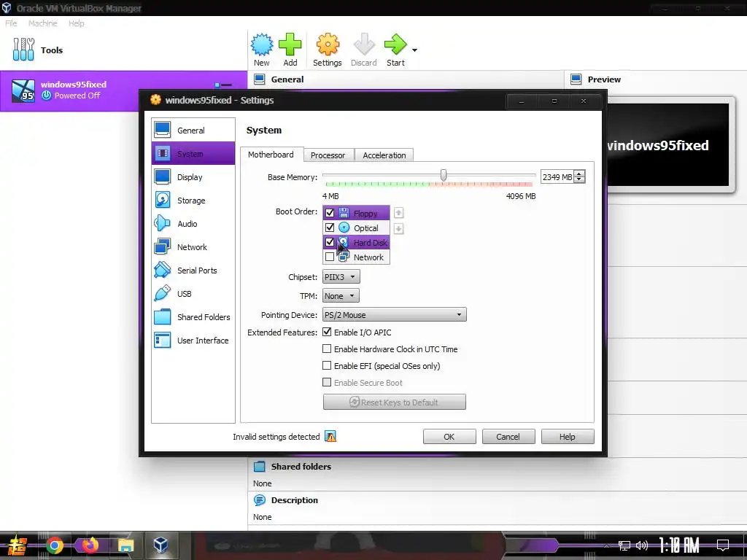Click the volume speaker tray icon
This screenshot has height=560, width=747.
click(x=642, y=545)
